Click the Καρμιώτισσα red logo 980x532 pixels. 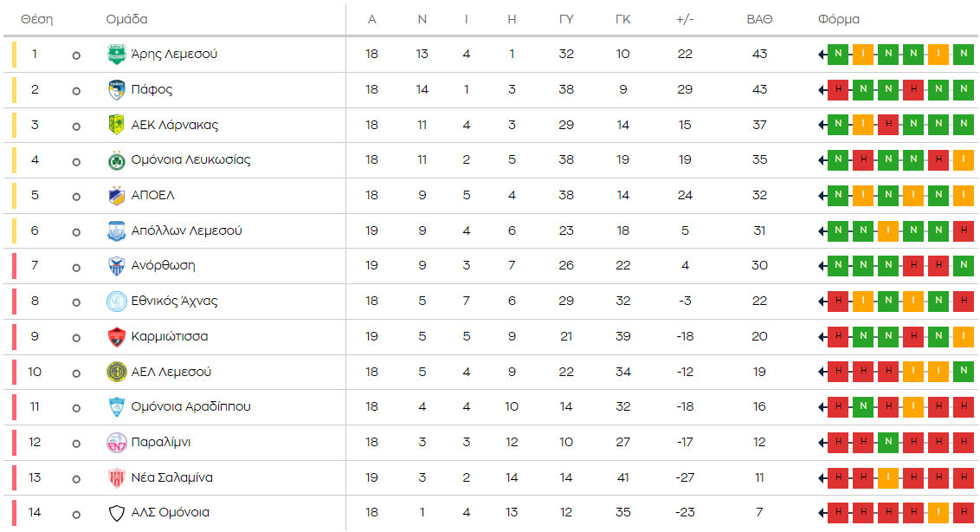116,337
